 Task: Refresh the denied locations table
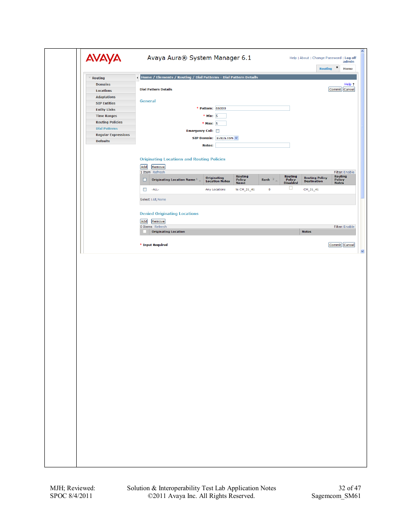pyautogui.click(x=161, y=227)
